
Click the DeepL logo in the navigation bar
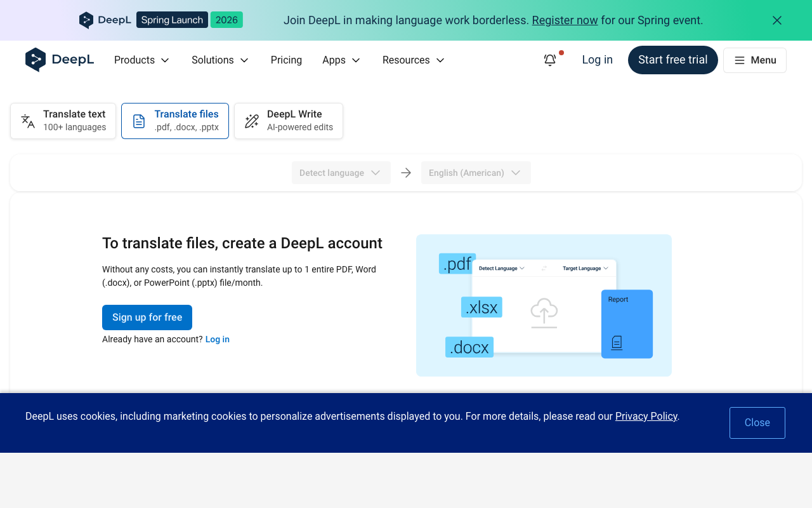[60, 60]
